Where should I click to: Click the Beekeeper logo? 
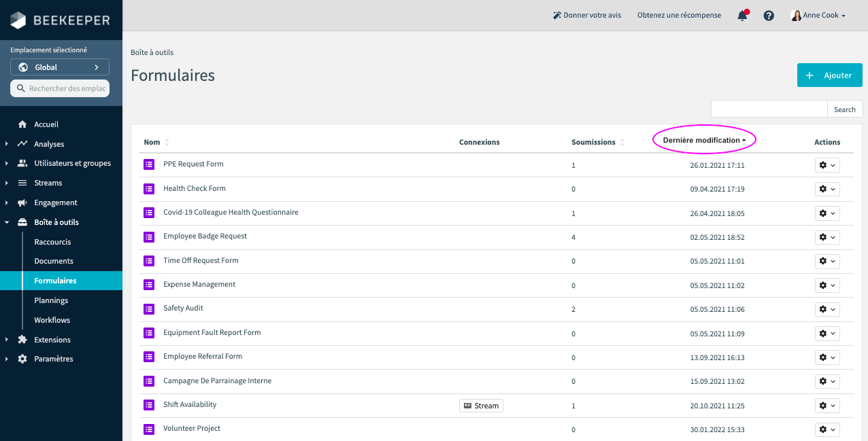click(60, 20)
